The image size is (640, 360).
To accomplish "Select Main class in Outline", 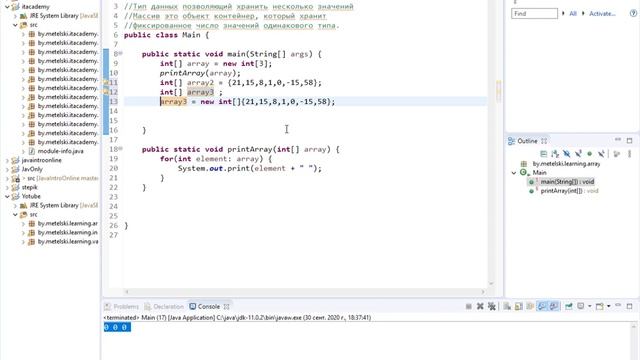I will pos(539,173).
